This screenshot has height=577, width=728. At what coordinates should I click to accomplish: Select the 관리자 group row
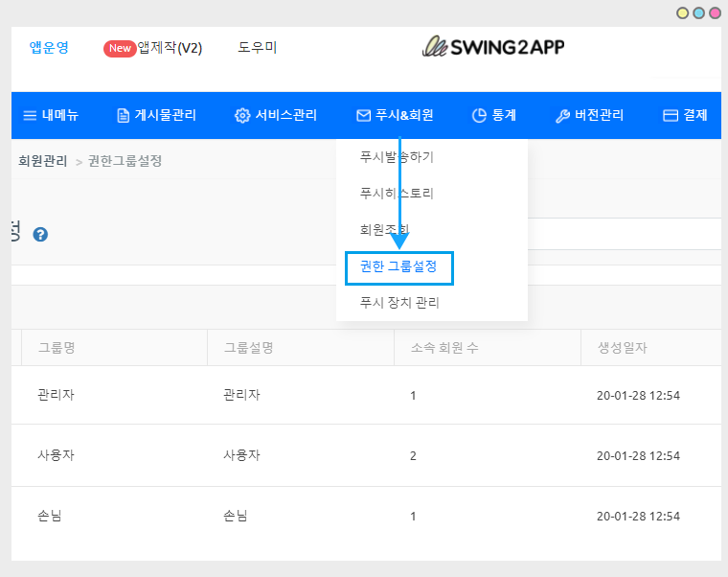(56, 395)
